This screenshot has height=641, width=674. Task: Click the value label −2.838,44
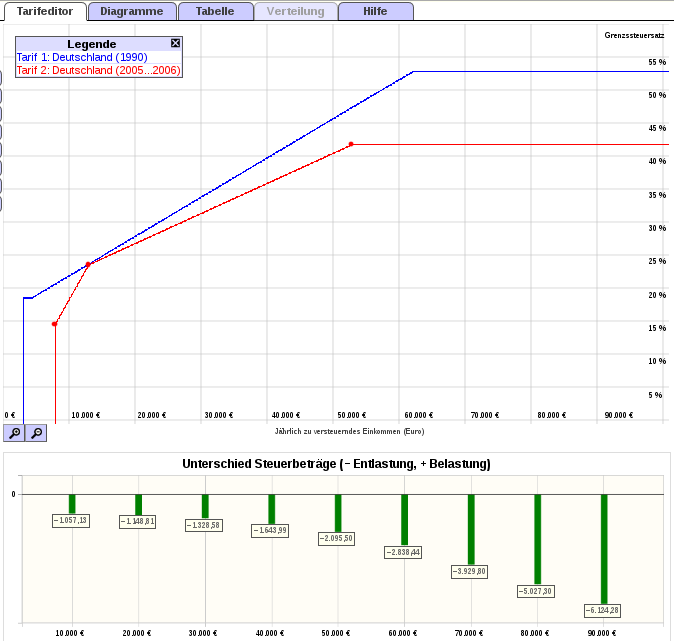(x=403, y=552)
